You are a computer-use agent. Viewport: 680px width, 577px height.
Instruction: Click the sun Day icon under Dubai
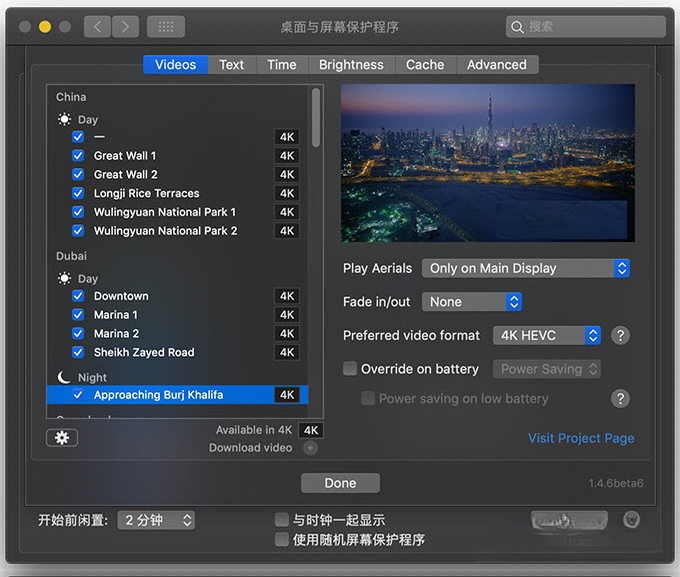coord(64,278)
